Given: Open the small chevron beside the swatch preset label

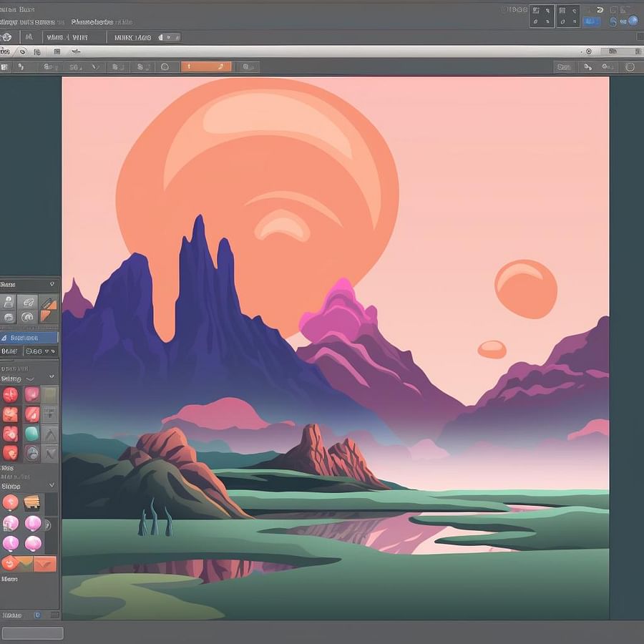Looking at the screenshot, I should (30, 379).
